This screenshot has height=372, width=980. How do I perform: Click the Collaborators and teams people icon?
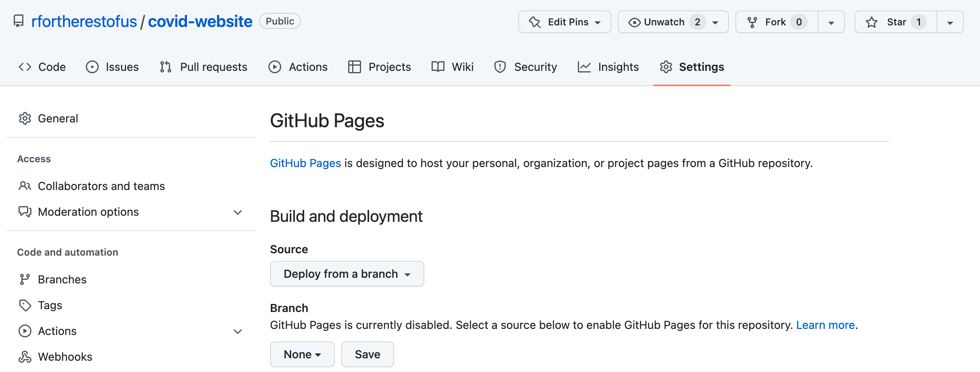[25, 186]
